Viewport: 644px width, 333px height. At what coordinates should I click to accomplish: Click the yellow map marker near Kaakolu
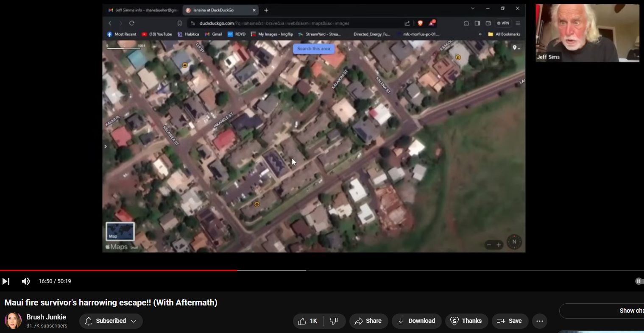coord(458,57)
